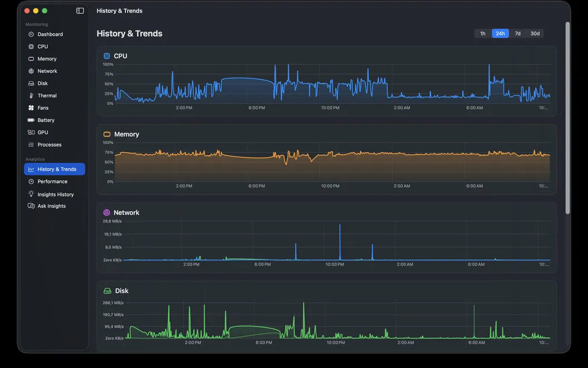This screenshot has height=368, width=588.
Task: Click the Performance gauge icon in sidebar
Action: tap(31, 181)
